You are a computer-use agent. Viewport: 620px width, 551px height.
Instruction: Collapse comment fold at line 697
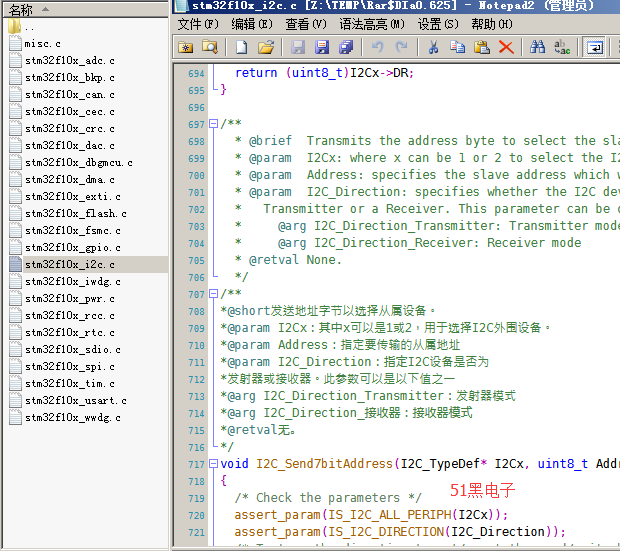213,124
